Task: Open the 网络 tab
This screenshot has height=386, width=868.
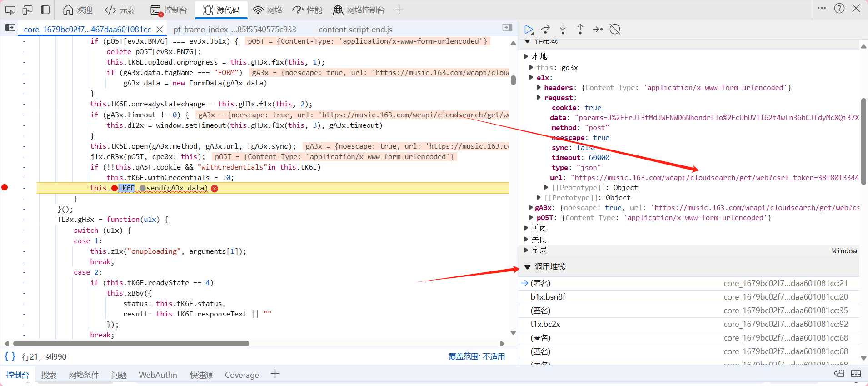Action: (x=268, y=10)
